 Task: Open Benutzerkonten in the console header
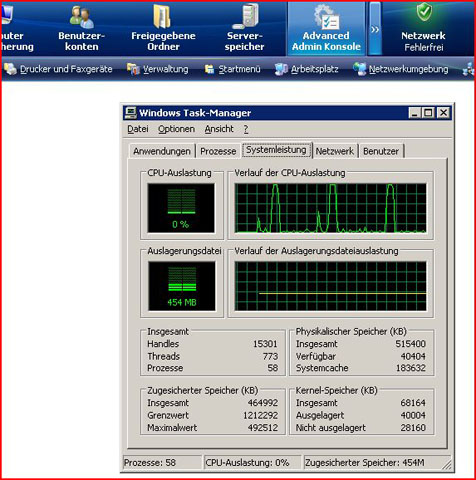coord(81,28)
